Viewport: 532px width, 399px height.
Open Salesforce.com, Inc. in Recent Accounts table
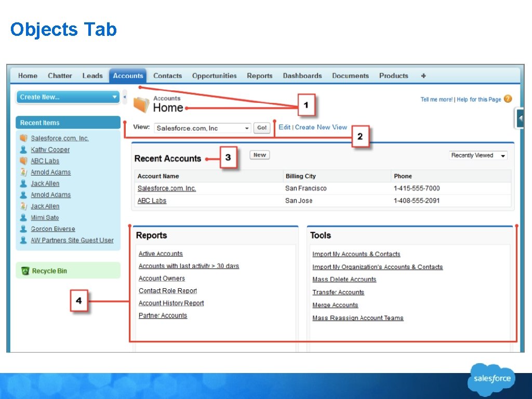[167, 188]
